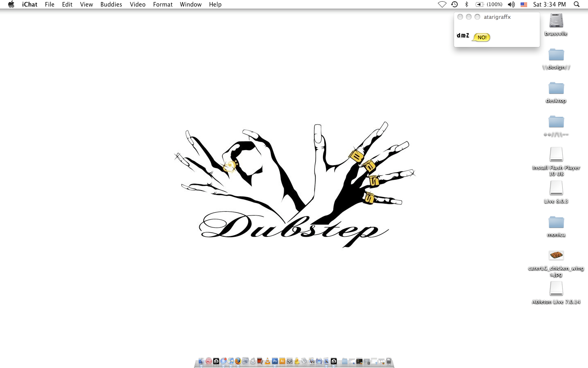Open the Video menu in iChat

pyautogui.click(x=138, y=4)
